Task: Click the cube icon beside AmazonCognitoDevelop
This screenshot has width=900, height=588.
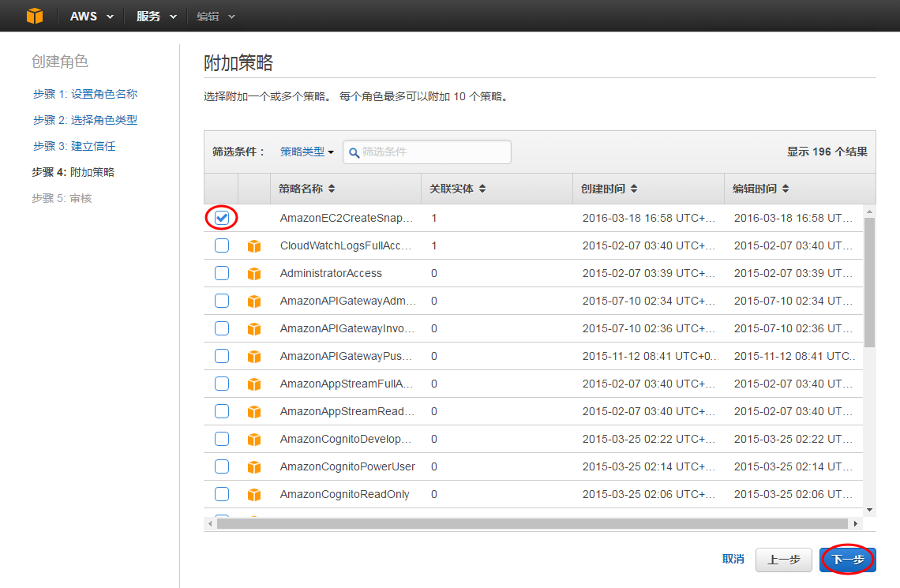Action: pyautogui.click(x=254, y=440)
